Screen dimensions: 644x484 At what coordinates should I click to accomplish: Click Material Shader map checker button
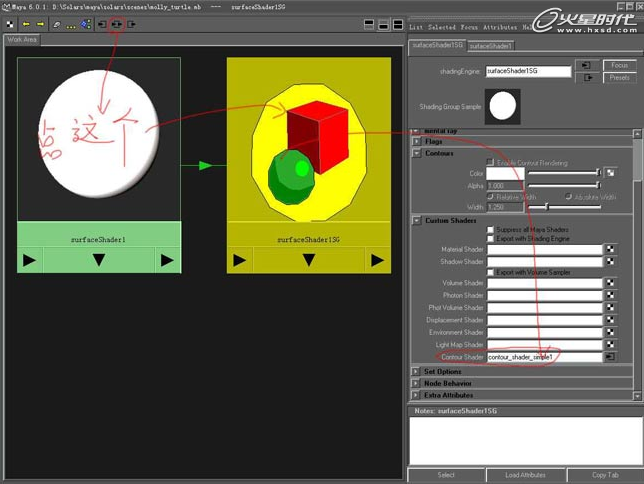point(610,249)
